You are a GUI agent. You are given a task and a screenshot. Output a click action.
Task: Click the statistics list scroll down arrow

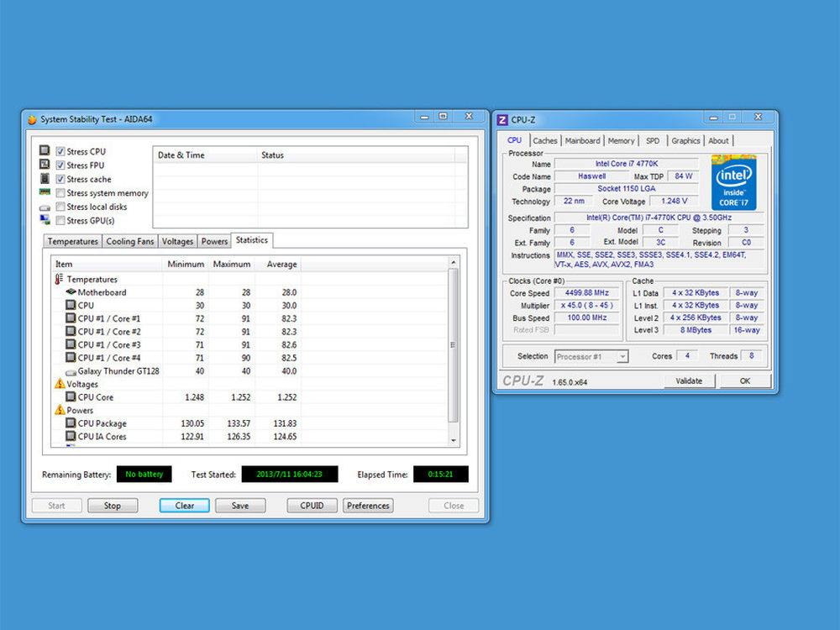point(454,440)
